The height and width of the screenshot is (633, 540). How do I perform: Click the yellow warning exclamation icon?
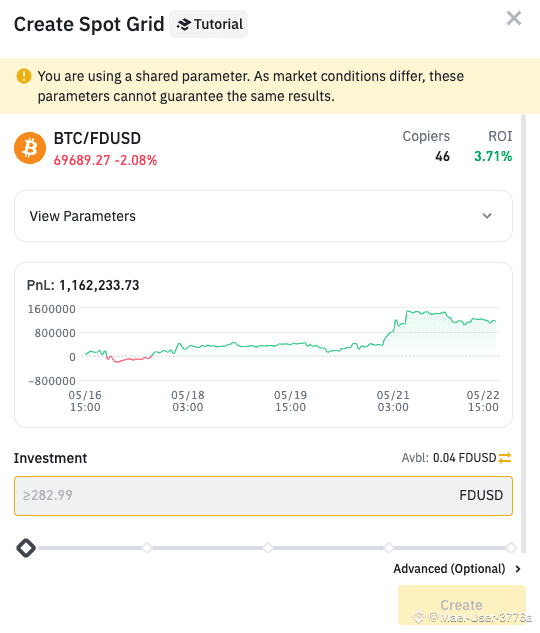[x=24, y=76]
